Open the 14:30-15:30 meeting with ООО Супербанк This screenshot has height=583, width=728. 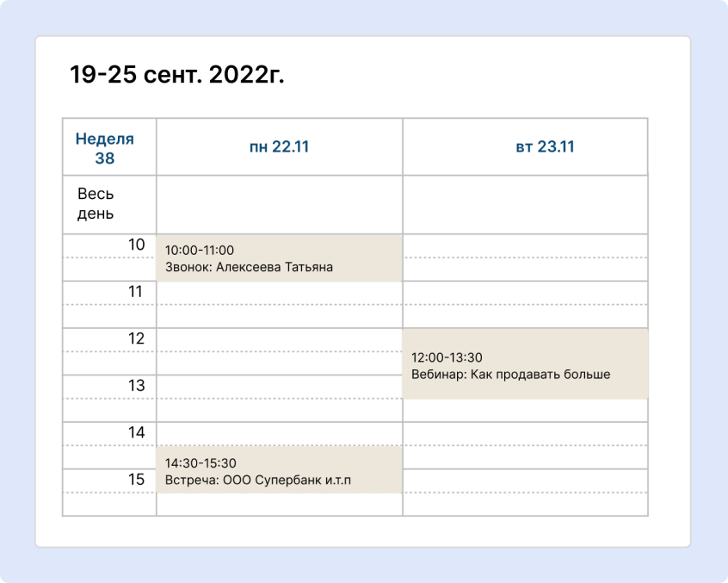[x=279, y=470]
